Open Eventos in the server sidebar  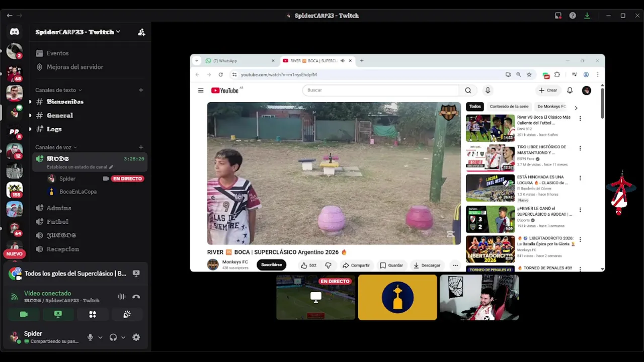click(x=57, y=53)
